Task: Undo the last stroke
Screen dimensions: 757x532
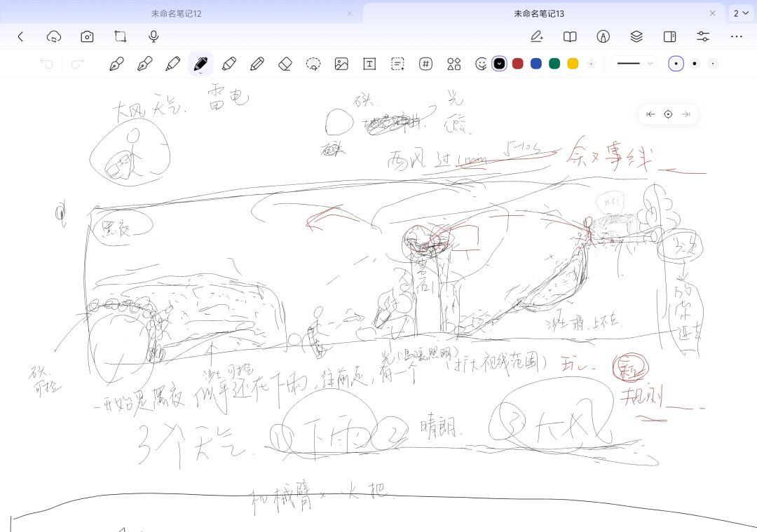Action: point(46,64)
